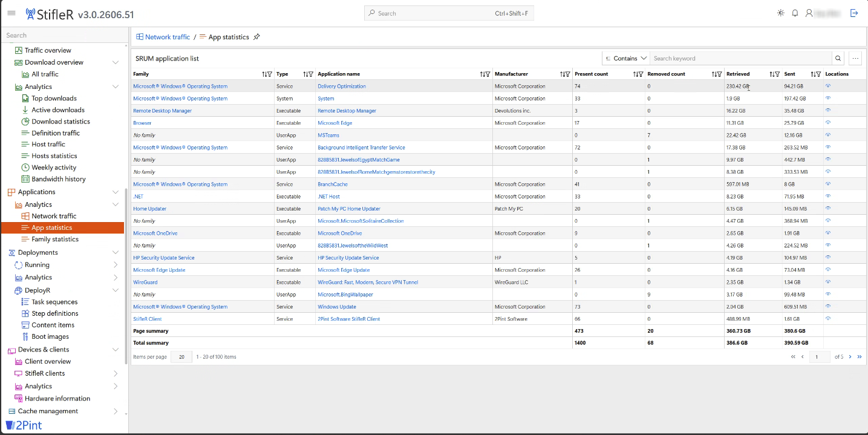The height and width of the screenshot is (435, 868).
Task: Open the Patch My PC Home Updater link
Action: coord(349,209)
